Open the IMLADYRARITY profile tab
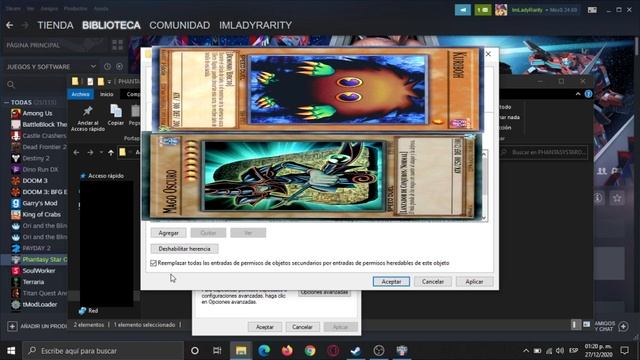 point(256,25)
